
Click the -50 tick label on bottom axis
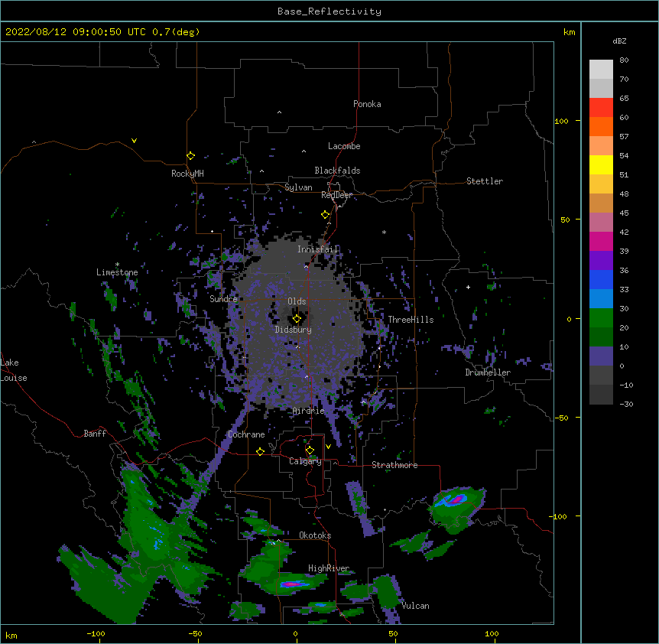[x=195, y=633]
